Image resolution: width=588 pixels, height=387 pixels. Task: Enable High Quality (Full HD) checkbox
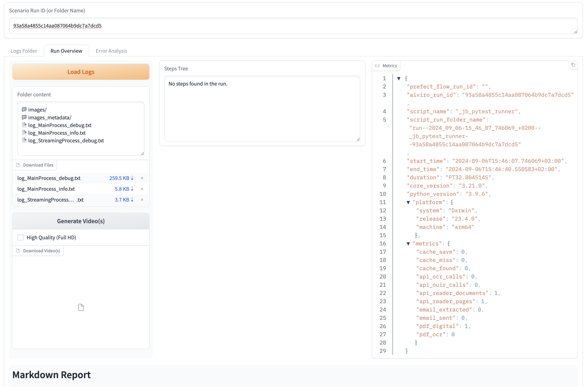(x=20, y=237)
